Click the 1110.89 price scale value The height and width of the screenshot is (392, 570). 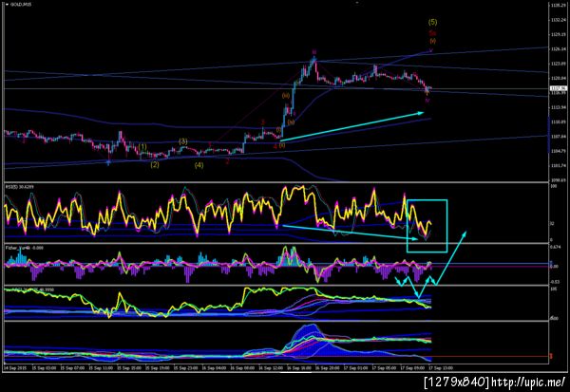pyautogui.click(x=557, y=121)
